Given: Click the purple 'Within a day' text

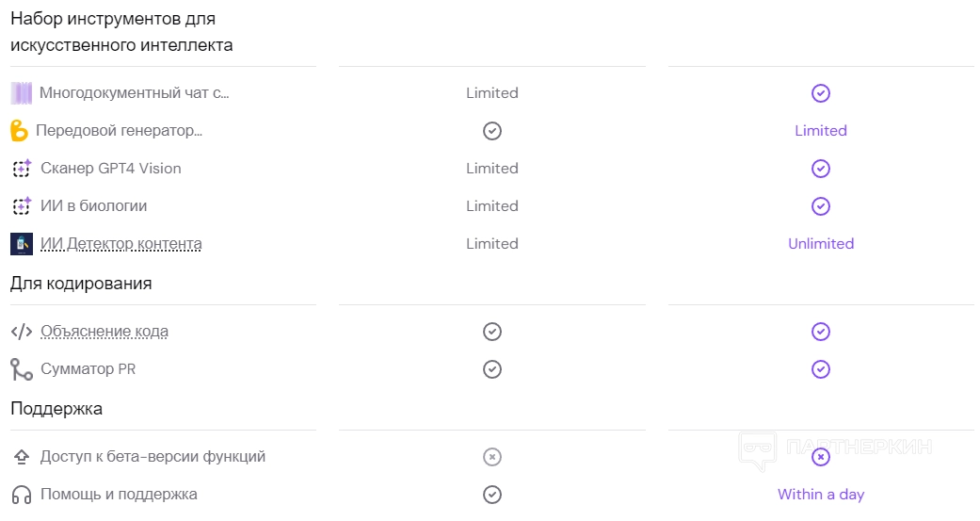Looking at the screenshot, I should 821,495.
